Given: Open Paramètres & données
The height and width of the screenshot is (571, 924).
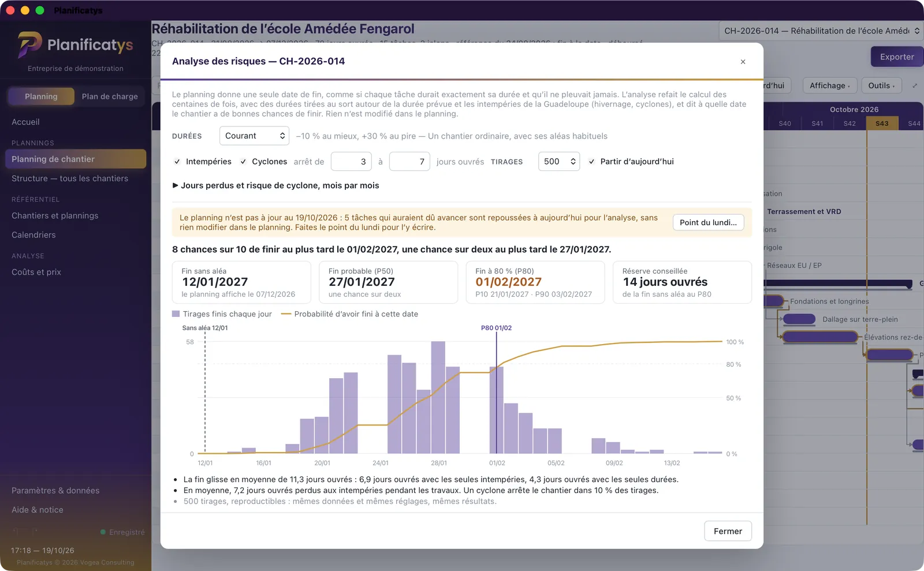Looking at the screenshot, I should point(55,491).
